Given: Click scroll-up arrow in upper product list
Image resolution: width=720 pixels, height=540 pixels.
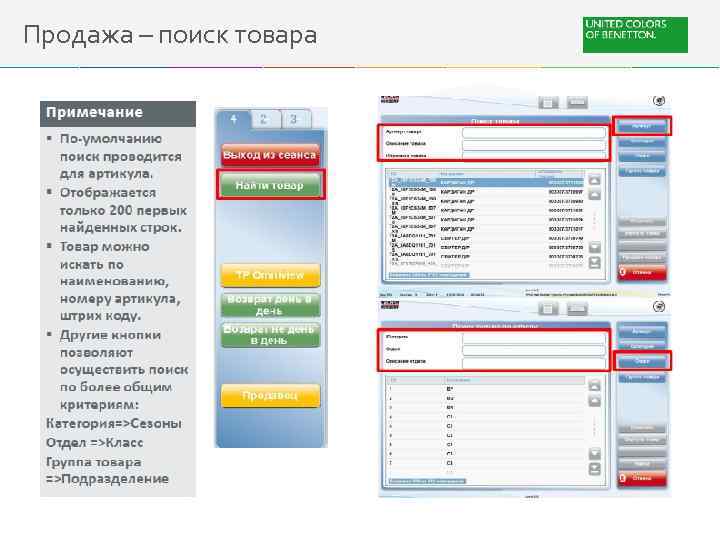Looking at the screenshot, I should (x=594, y=195).
